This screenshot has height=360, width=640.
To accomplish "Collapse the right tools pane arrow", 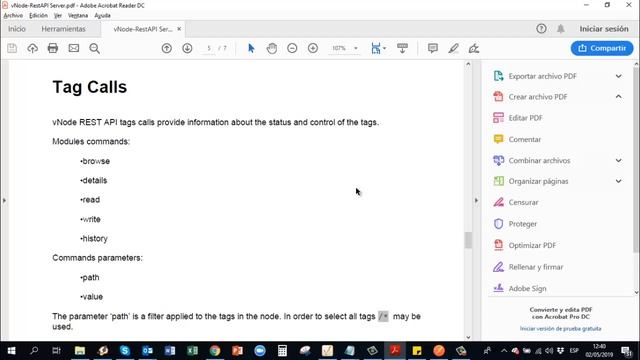I will (x=476, y=200).
